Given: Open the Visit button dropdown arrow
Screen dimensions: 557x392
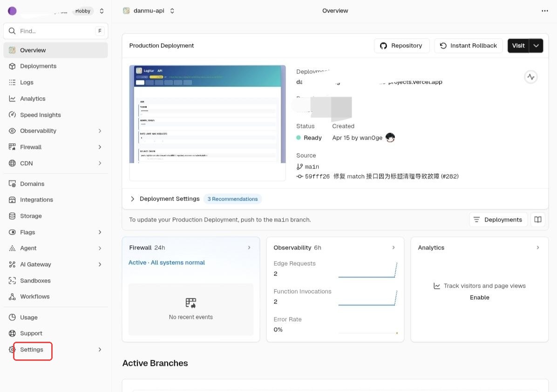Looking at the screenshot, I should click(537, 46).
